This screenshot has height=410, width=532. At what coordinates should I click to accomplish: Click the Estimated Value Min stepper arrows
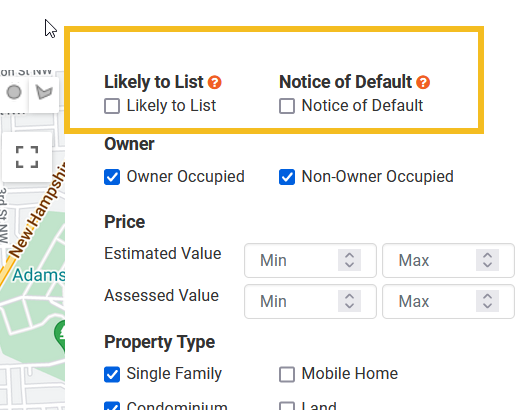click(x=349, y=260)
